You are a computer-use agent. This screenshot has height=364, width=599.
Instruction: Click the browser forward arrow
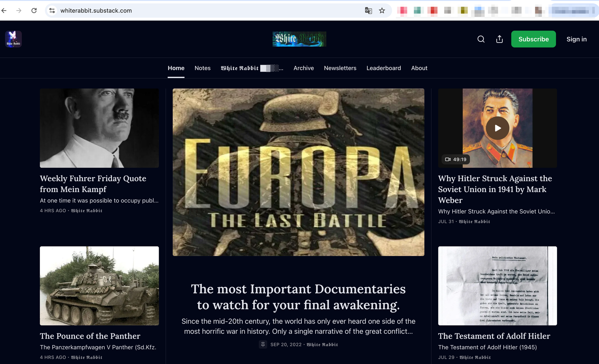(x=19, y=11)
